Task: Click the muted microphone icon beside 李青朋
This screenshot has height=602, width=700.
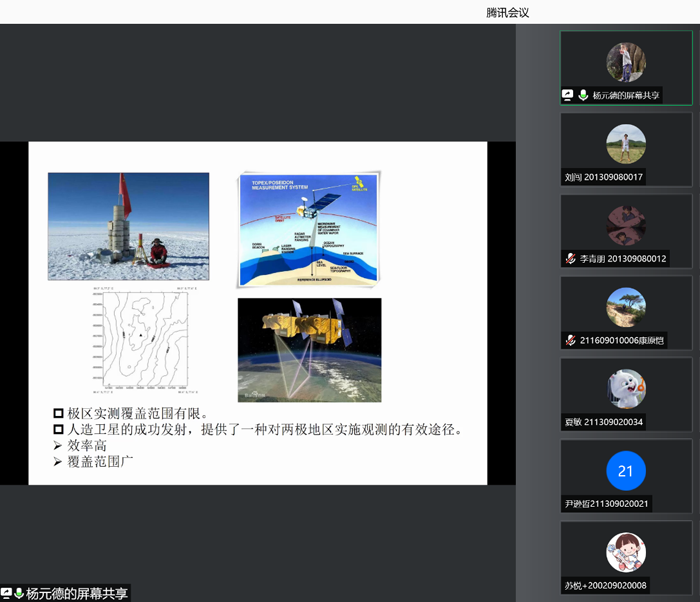Action: pyautogui.click(x=569, y=258)
